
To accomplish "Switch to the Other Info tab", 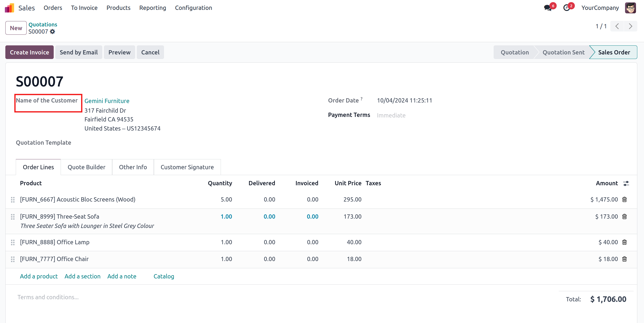I will [x=133, y=167].
